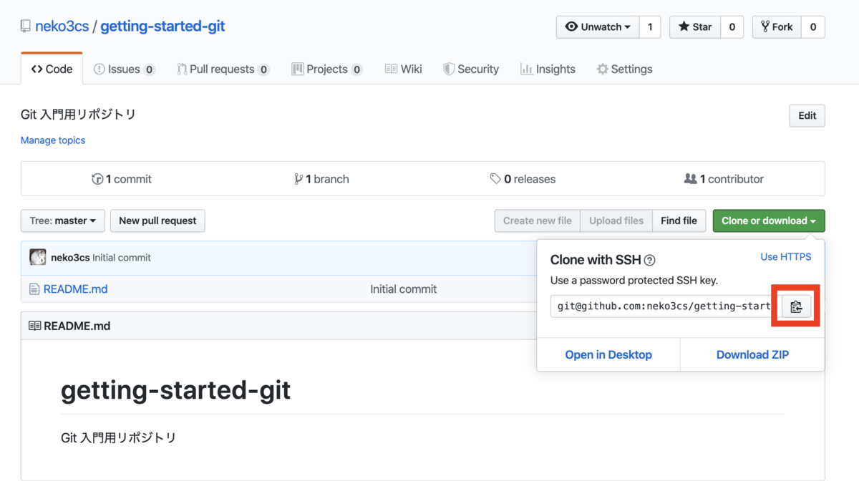Image resolution: width=859 pixels, height=504 pixels.
Task: Open the getting-started-git repository link
Action: (x=162, y=26)
